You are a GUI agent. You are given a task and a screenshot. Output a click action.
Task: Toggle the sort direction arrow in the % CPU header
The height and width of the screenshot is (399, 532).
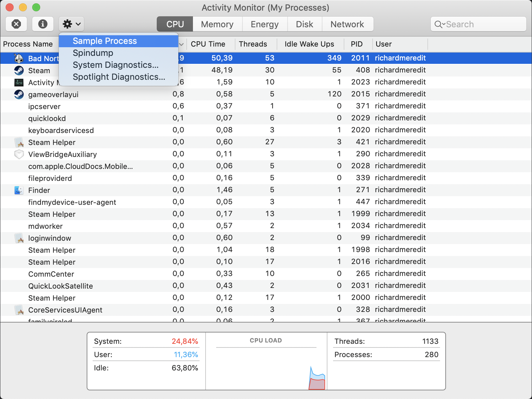tap(181, 44)
